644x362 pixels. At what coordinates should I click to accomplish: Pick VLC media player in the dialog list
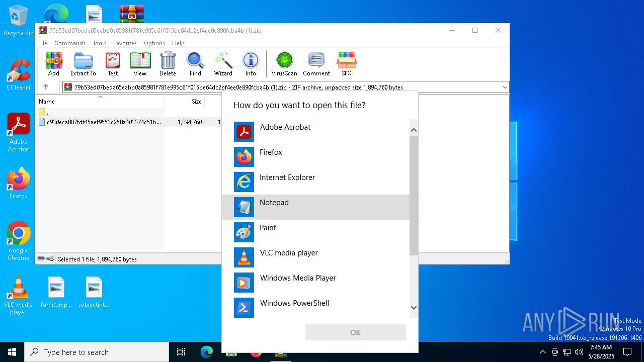[316, 257]
